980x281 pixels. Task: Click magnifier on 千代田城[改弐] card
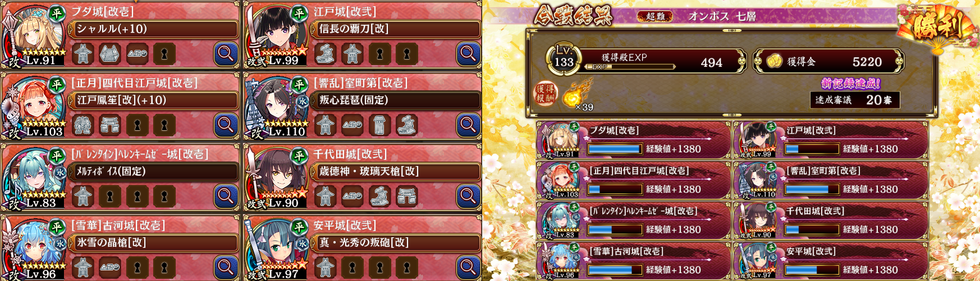tap(468, 196)
